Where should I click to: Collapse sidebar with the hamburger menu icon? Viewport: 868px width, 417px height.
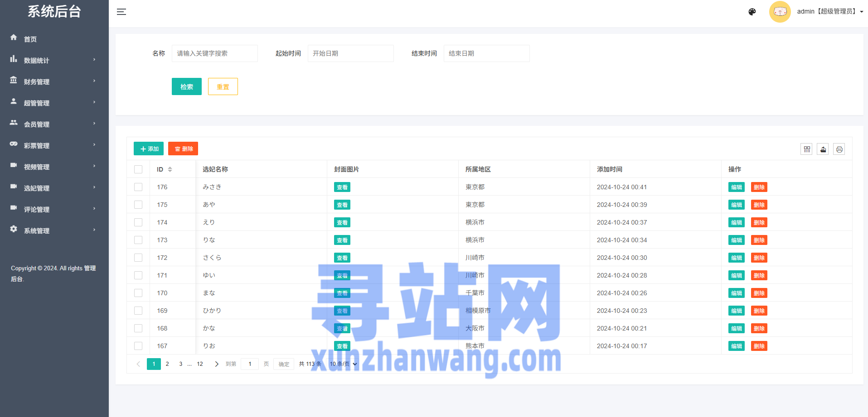click(121, 12)
